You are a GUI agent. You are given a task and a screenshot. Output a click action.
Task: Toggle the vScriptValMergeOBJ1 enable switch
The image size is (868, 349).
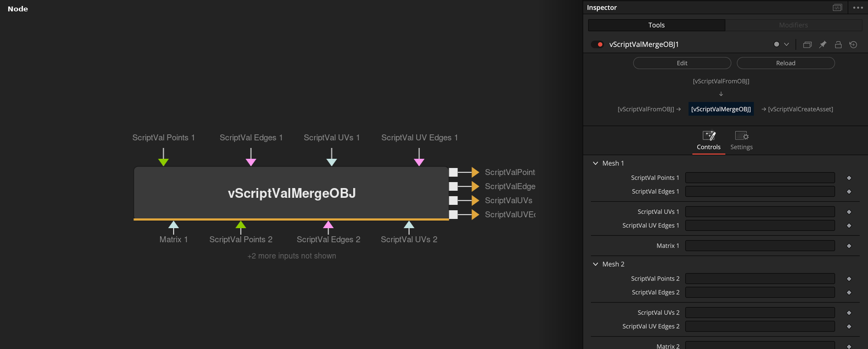pyautogui.click(x=597, y=44)
